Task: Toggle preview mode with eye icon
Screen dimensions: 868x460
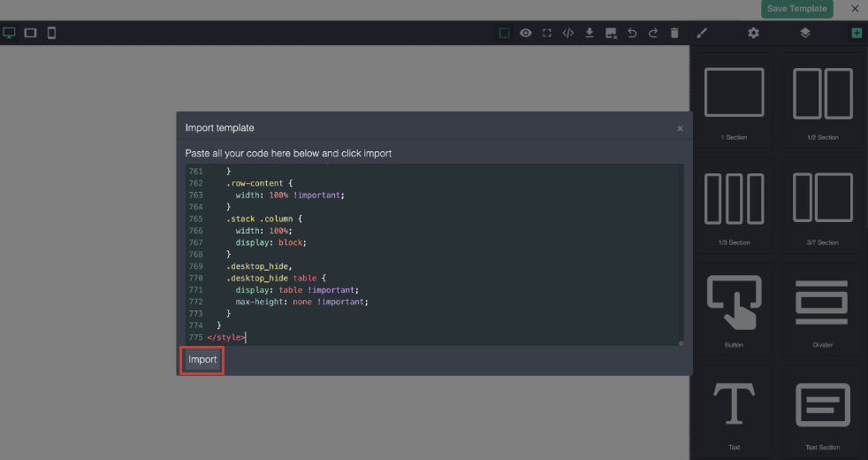Action: coord(525,33)
